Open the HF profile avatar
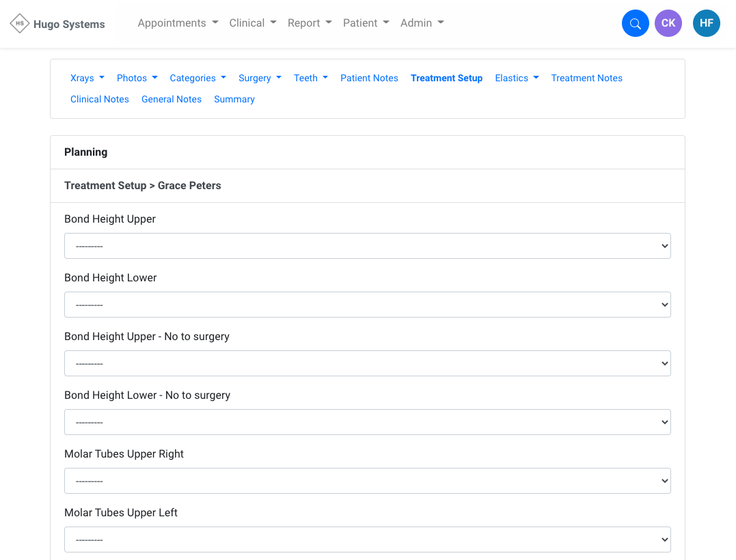 (x=706, y=23)
